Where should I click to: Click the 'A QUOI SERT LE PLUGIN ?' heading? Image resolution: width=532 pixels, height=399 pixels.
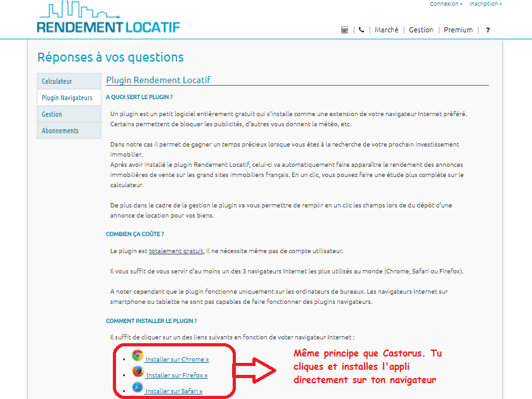[139, 97]
